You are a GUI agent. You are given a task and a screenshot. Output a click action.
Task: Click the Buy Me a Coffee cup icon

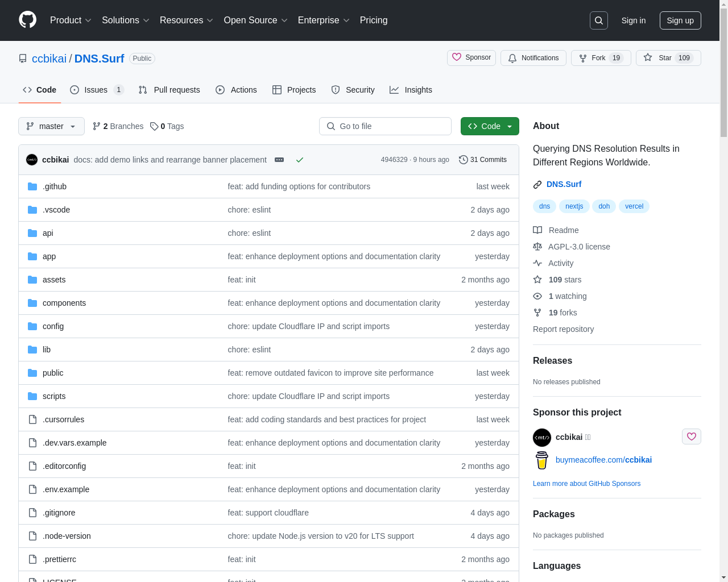click(542, 460)
